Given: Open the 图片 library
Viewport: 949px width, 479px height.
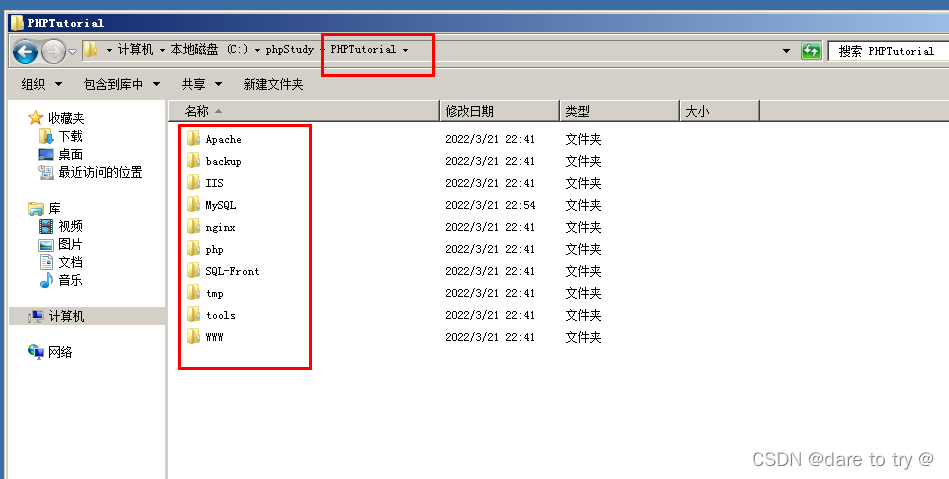Looking at the screenshot, I should click(x=61, y=244).
